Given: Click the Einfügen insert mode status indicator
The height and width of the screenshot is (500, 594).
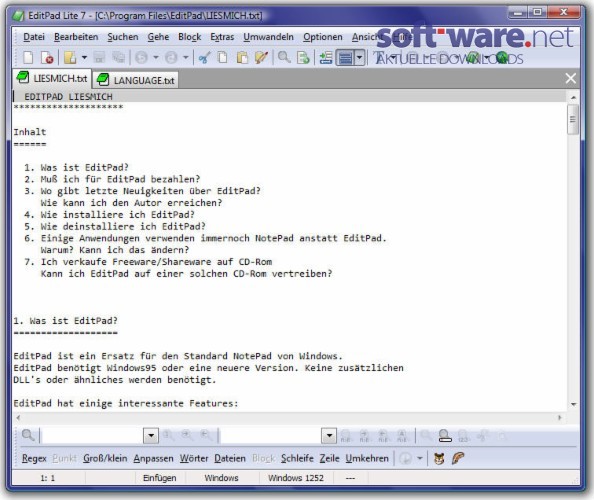Looking at the screenshot, I should 159,478.
